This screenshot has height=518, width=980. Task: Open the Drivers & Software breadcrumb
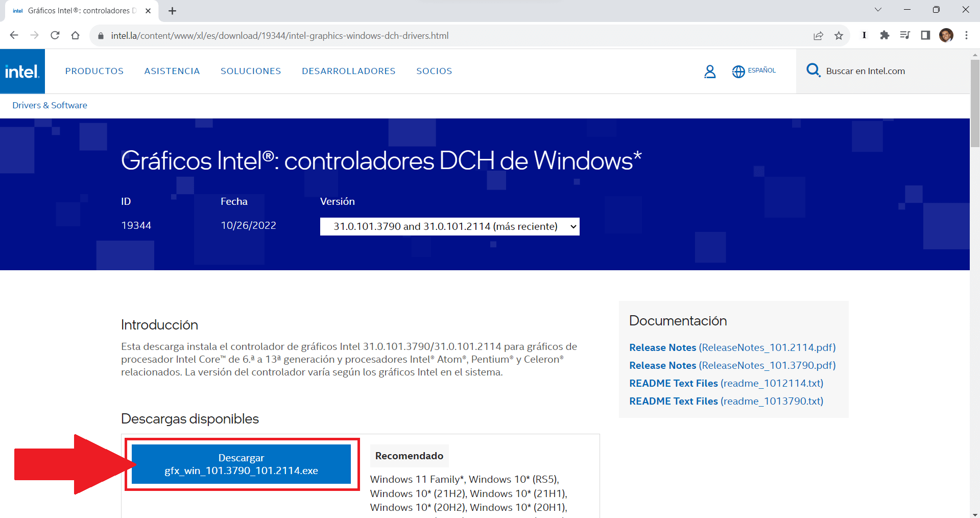point(50,105)
